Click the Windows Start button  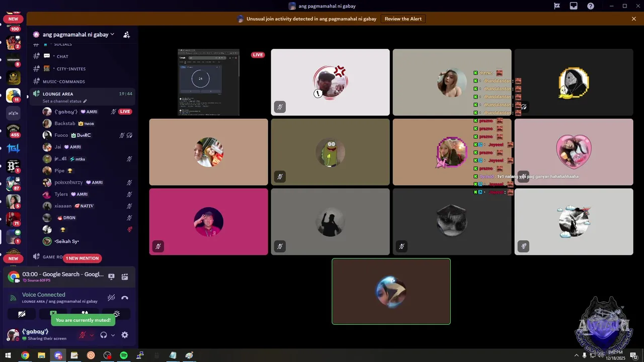pos(8,355)
